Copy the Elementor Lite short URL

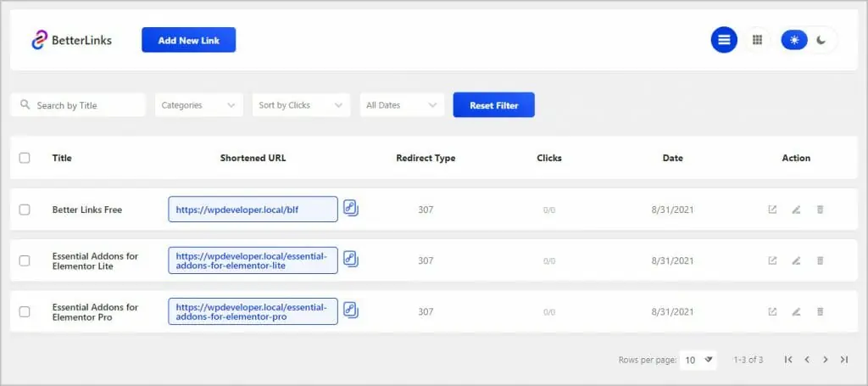[x=350, y=260]
